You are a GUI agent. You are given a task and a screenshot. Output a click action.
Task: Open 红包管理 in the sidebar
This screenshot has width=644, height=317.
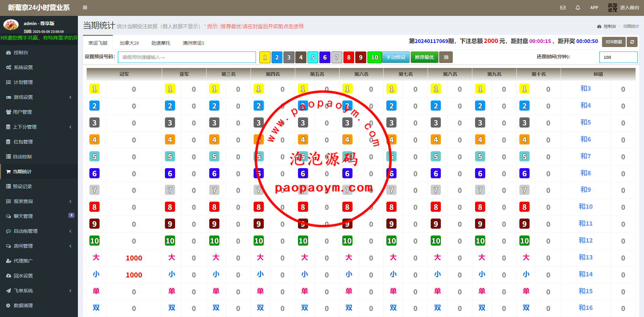[x=23, y=142]
